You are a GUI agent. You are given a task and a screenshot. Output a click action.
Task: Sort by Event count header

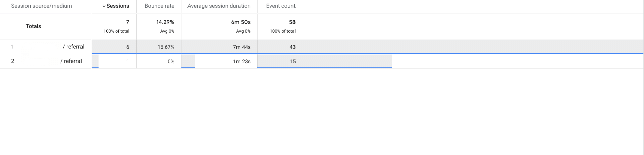[x=281, y=6]
